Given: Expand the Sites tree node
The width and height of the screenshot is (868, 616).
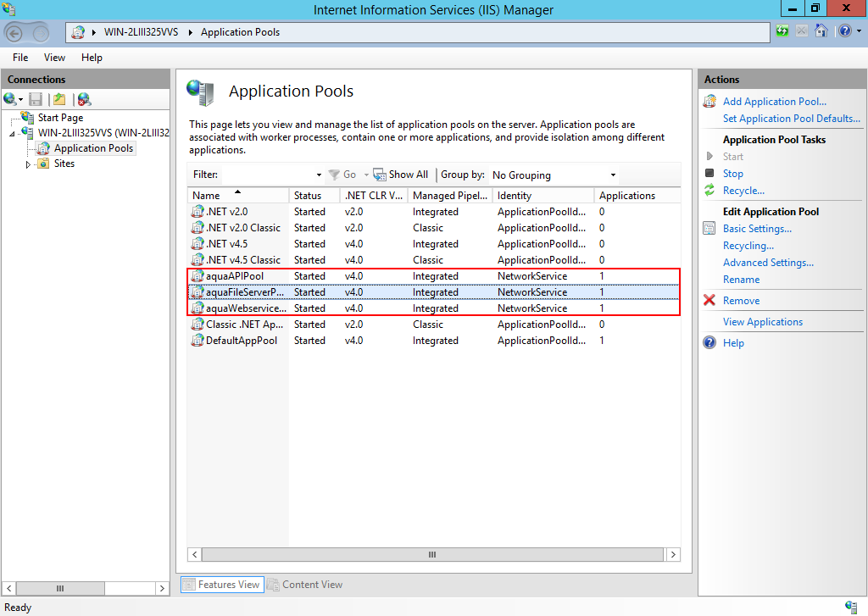Looking at the screenshot, I should (27, 164).
